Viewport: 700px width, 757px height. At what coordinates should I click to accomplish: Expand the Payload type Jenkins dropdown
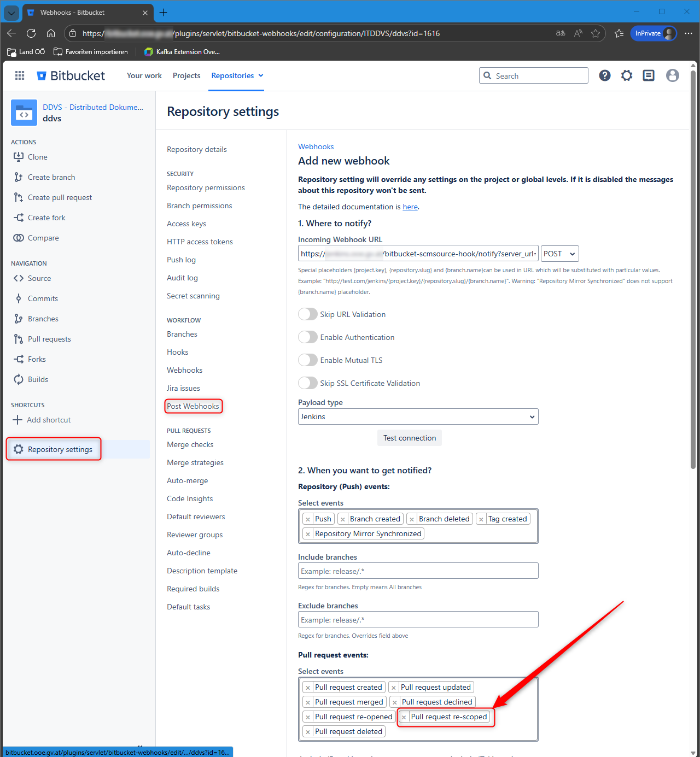[x=418, y=416]
